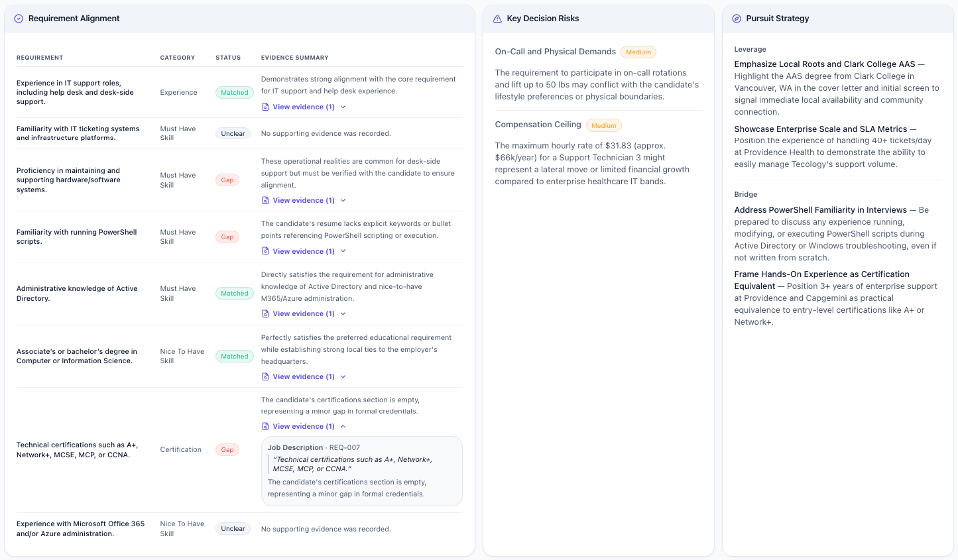Screen dimensions: 958x560
Task: Click Address PowerShell Familiarity in Interviews heading
Action: point(821,210)
